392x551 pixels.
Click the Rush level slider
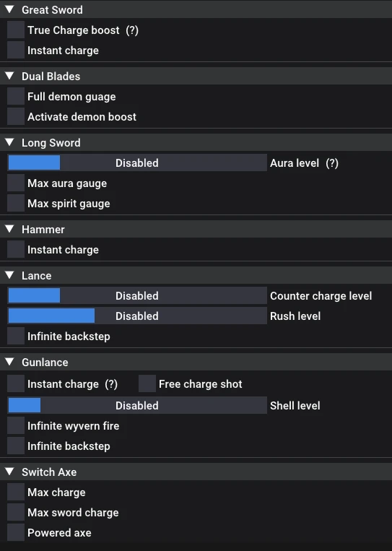tap(137, 316)
